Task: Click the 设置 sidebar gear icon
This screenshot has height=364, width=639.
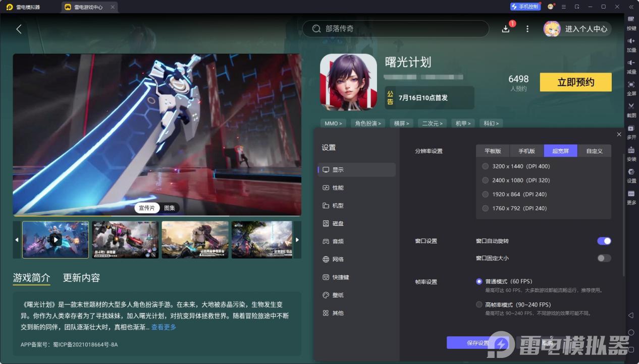Action: pos(631,175)
